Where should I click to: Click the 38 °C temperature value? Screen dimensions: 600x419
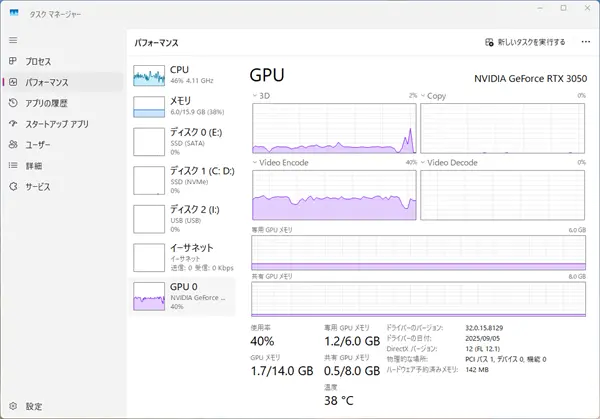point(339,401)
